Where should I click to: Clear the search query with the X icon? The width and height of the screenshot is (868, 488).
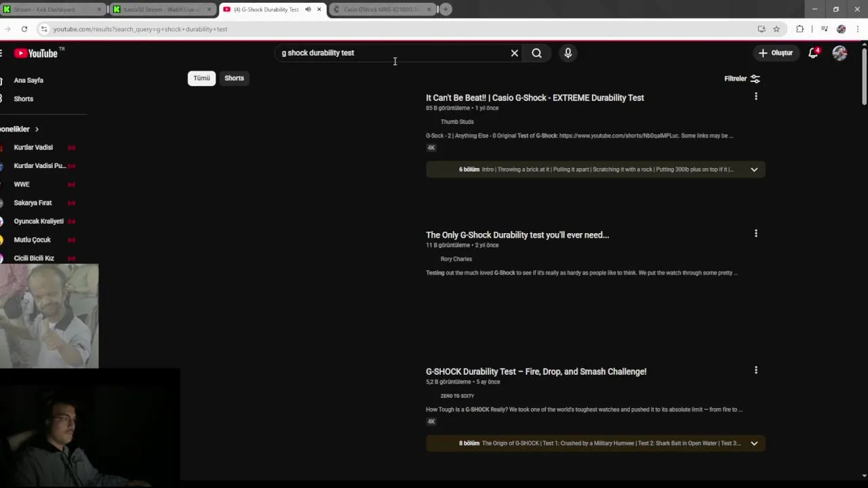point(515,53)
